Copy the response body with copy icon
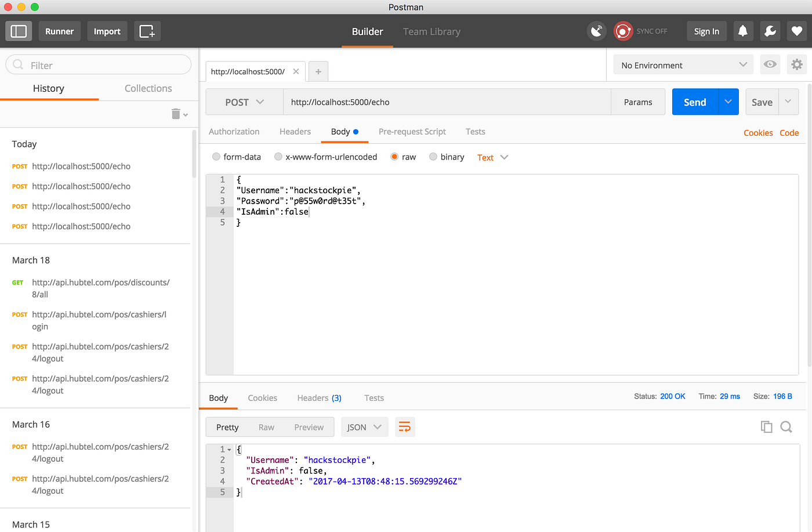Screen dimensions: 812x532 pos(766,426)
